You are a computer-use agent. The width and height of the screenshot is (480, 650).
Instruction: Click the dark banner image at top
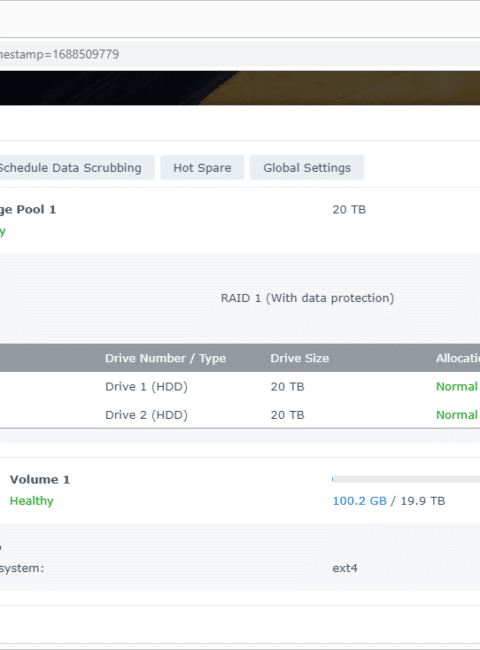pyautogui.click(x=240, y=88)
